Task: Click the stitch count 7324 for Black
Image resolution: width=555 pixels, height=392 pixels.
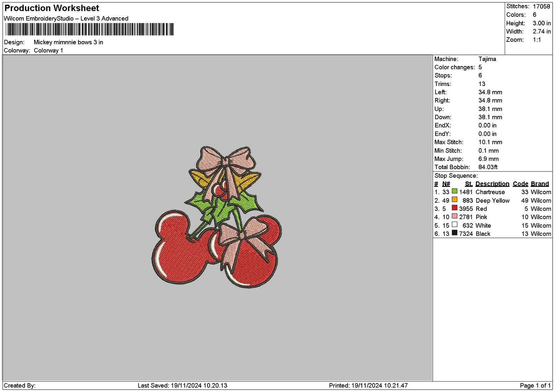Action: [x=466, y=234]
